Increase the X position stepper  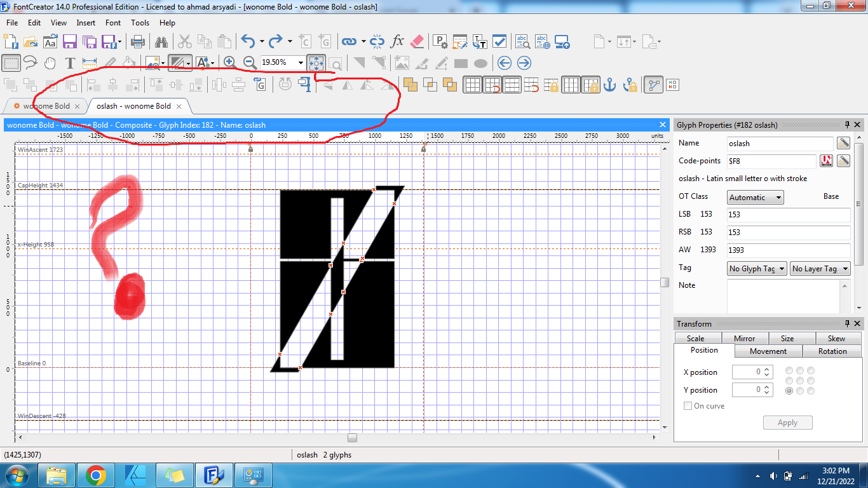(x=768, y=369)
